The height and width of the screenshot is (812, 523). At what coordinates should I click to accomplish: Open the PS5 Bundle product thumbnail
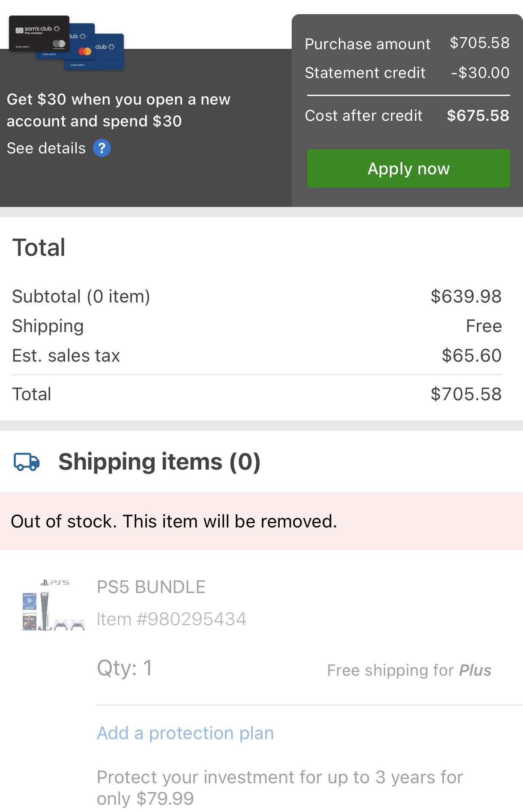tap(54, 605)
